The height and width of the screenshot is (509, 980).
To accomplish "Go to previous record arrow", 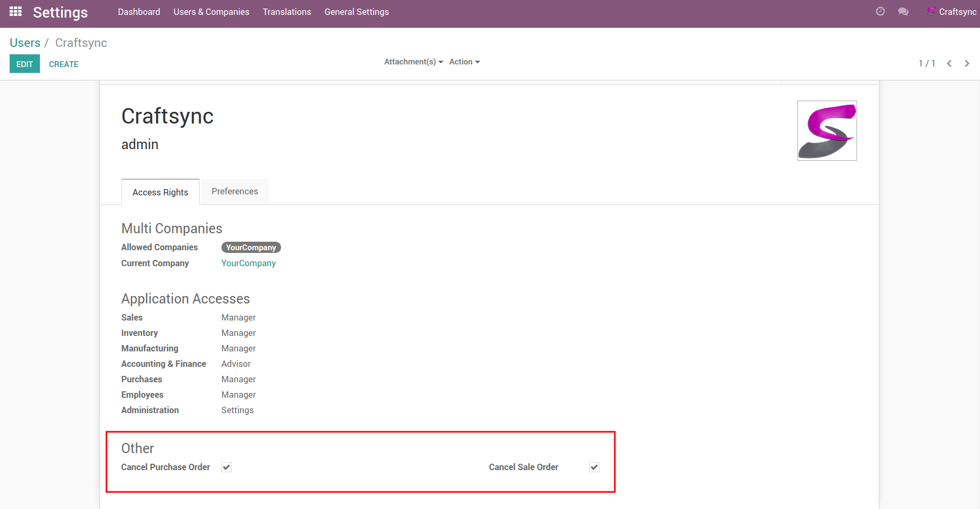I will click(949, 63).
